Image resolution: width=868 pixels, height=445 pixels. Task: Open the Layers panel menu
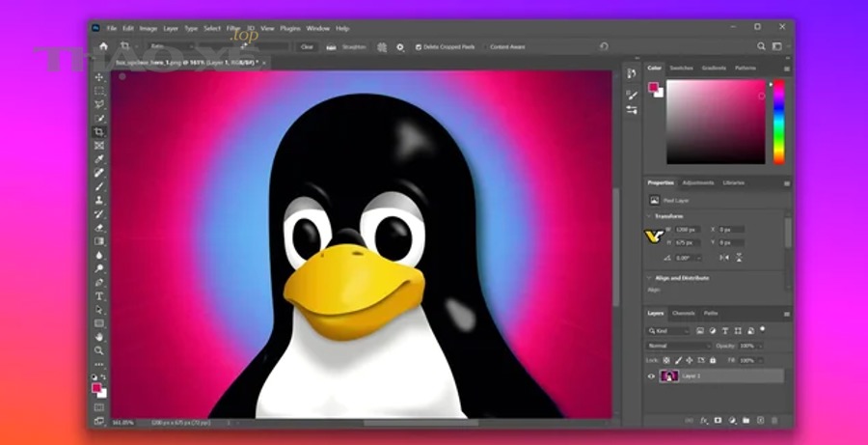(x=787, y=315)
